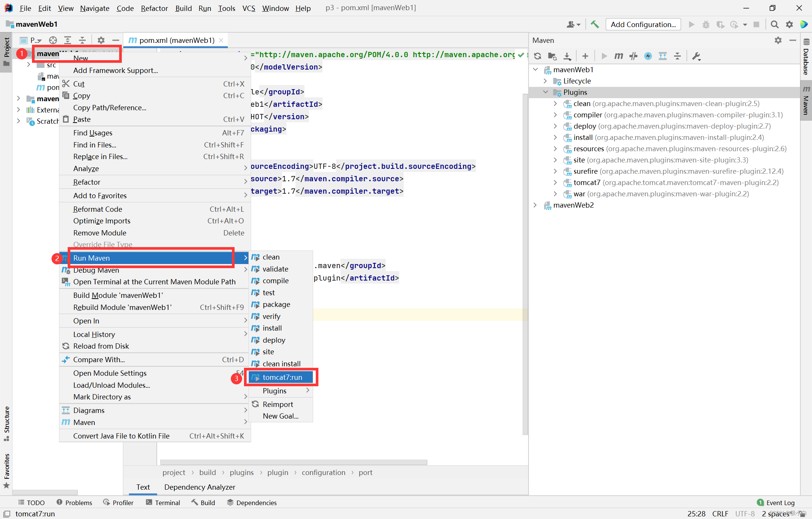Open Project panel gear options
This screenshot has width=812, height=519.
(x=101, y=40)
